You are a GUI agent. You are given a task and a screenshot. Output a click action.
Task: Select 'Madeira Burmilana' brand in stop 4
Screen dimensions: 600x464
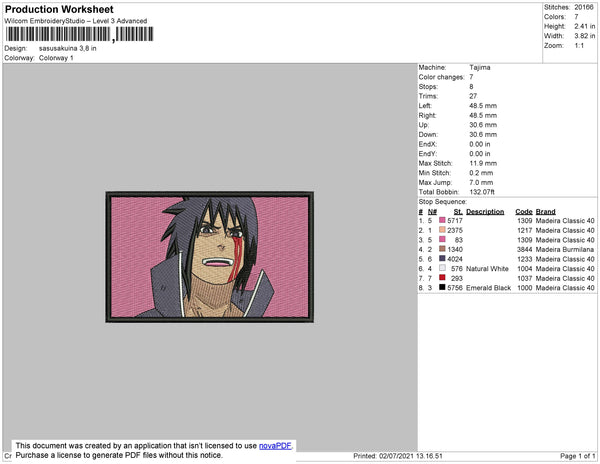pyautogui.click(x=564, y=249)
